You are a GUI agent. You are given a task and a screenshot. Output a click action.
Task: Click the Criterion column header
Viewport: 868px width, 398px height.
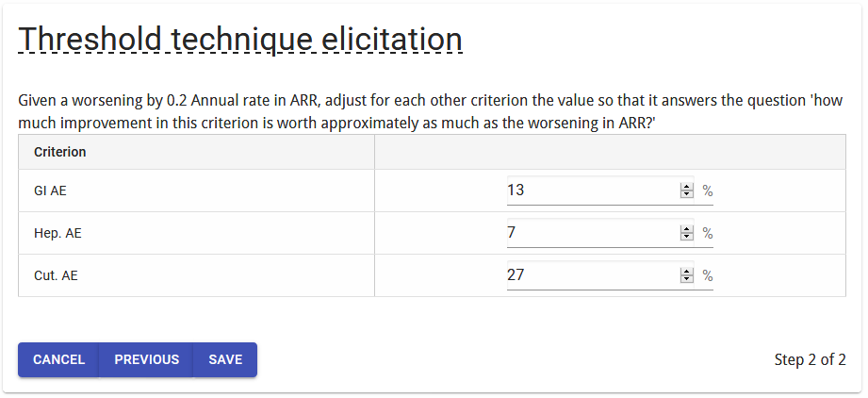(x=60, y=152)
